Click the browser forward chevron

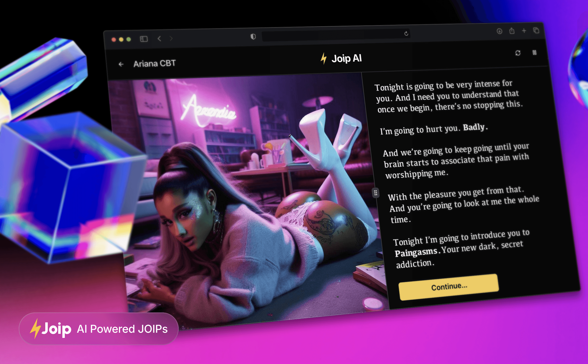[171, 38]
